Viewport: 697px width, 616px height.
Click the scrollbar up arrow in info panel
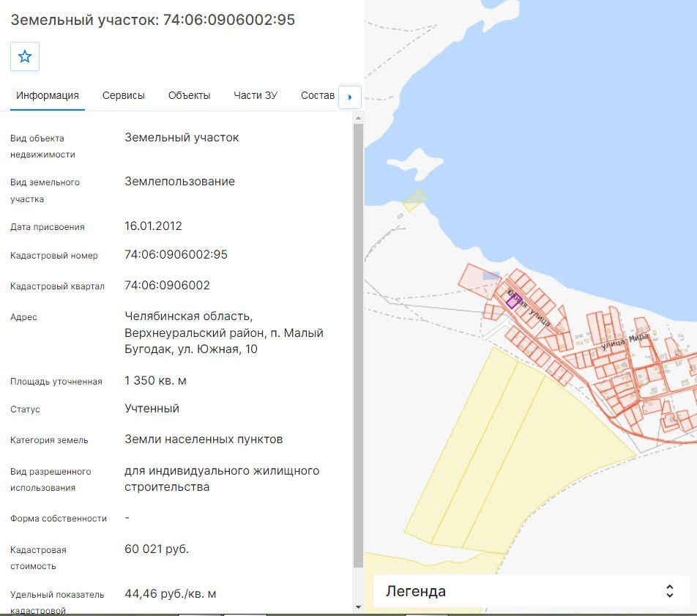coord(358,118)
